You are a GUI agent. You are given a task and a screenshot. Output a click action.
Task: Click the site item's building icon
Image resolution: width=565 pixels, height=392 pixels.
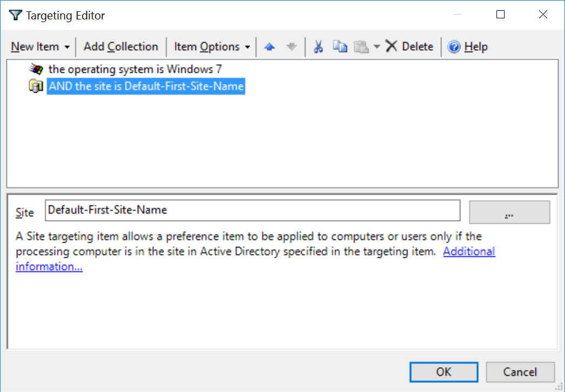pyautogui.click(x=36, y=86)
